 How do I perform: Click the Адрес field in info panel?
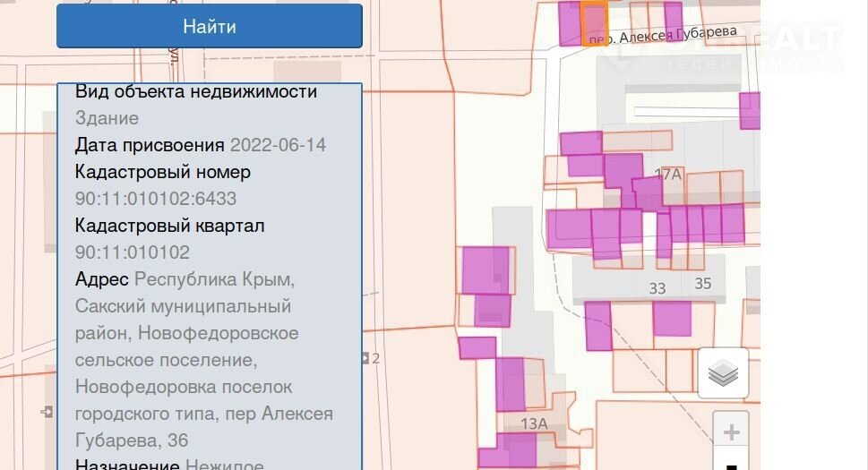pos(101,279)
